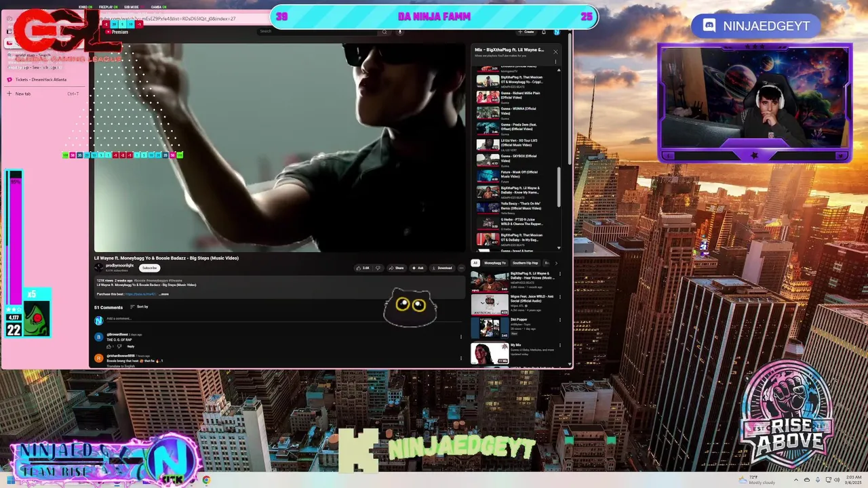The image size is (868, 488).
Task: Play 'Lil Uzi Vert - XO Tour Llif3' in the mix
Action: [x=517, y=145]
